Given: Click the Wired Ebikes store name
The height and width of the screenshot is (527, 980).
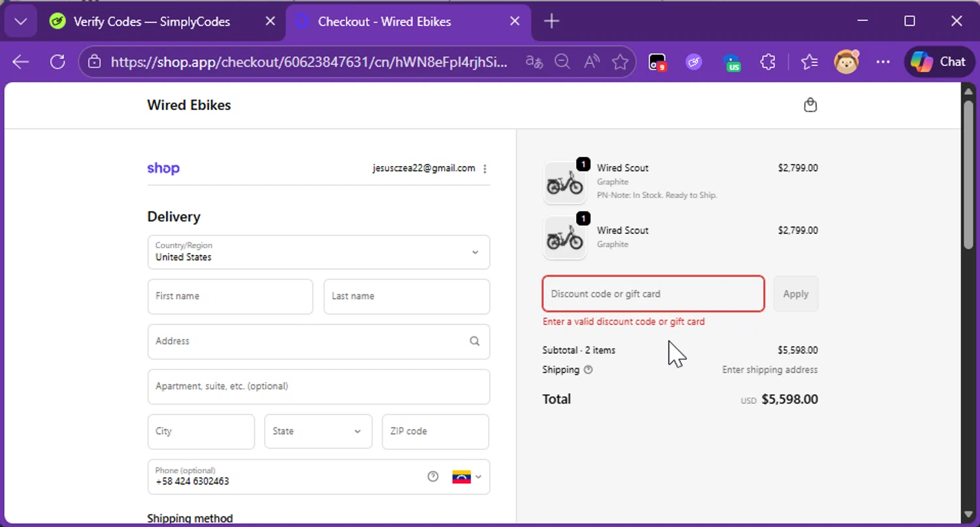Looking at the screenshot, I should click(189, 105).
